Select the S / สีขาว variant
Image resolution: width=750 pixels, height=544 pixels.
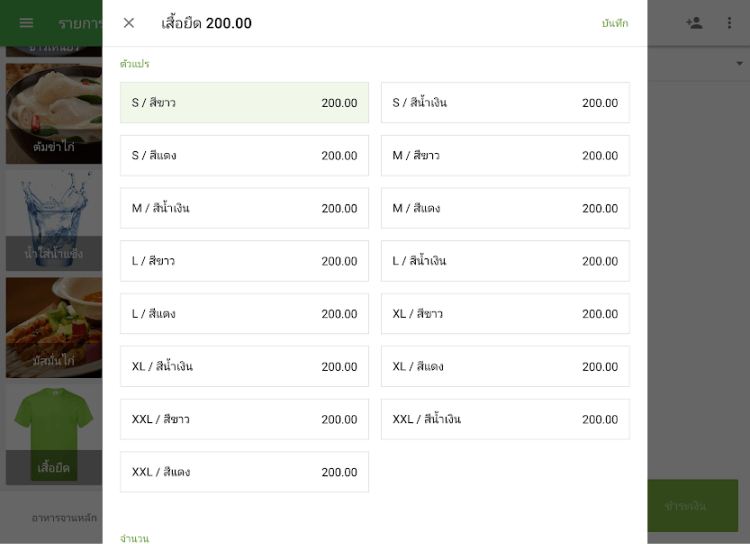tap(244, 103)
